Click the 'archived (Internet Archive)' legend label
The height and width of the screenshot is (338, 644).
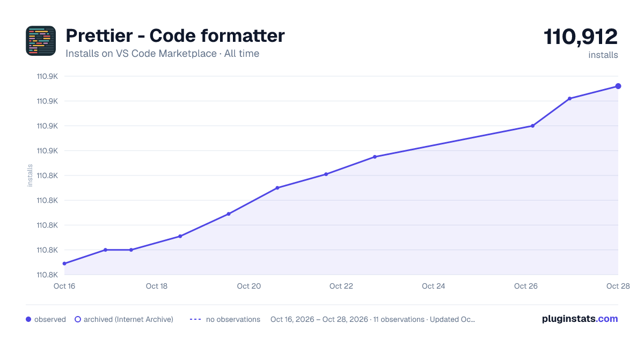(x=128, y=319)
